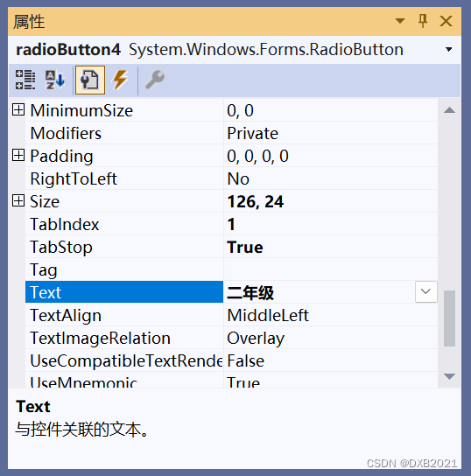The width and height of the screenshot is (471, 476).
Task: Open the Text value dropdown arrow
Action: [426, 291]
